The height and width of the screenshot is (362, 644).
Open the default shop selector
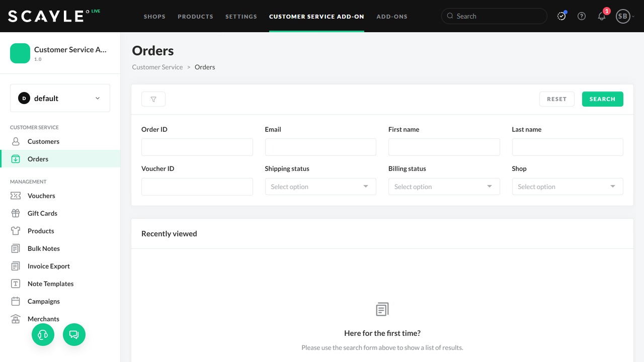[60, 98]
